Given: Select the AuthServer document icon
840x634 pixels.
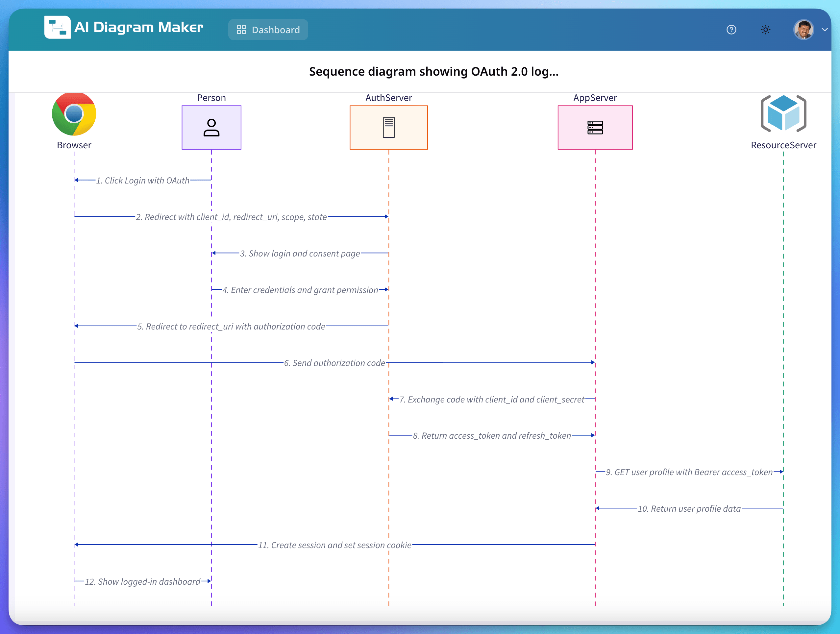Looking at the screenshot, I should click(x=388, y=127).
